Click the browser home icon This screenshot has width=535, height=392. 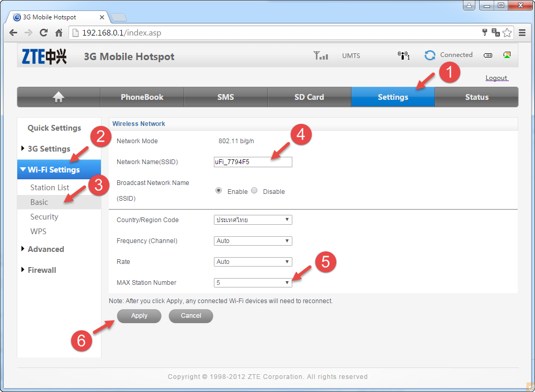59,33
